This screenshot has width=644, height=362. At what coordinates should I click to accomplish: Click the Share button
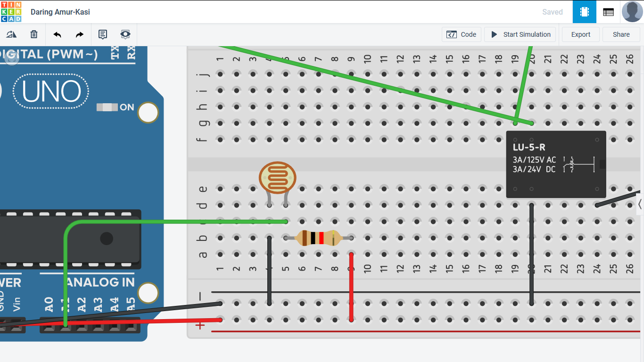pos(621,34)
